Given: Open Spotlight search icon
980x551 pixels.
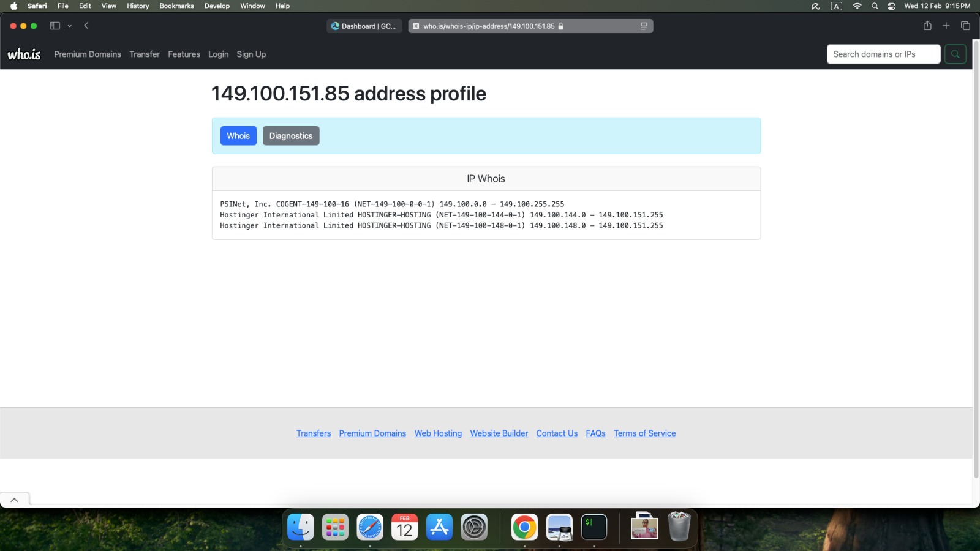Looking at the screenshot, I should click(875, 6).
